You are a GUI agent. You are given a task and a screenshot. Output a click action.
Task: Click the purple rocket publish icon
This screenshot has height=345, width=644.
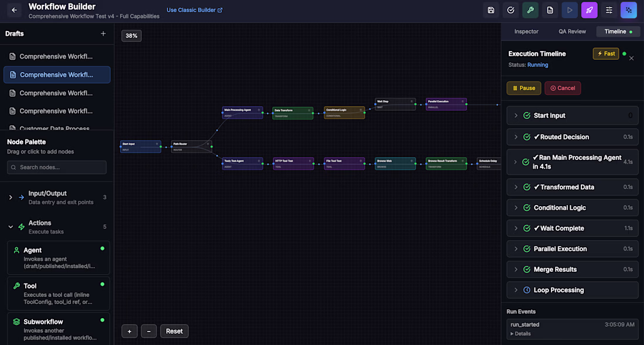coord(590,11)
